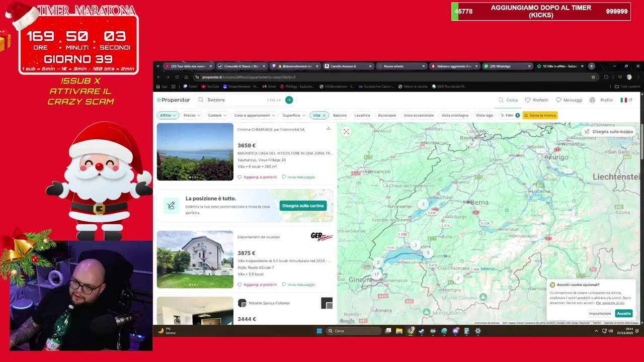Go back in the browser
Screen dimensions: 644x362
[x=158, y=77]
